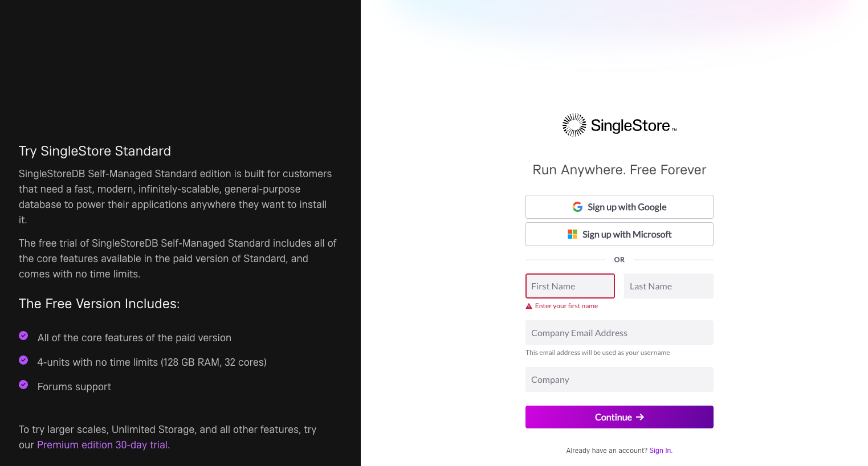Click the Microsoft logo icon
The image size is (868, 466).
tap(572, 234)
